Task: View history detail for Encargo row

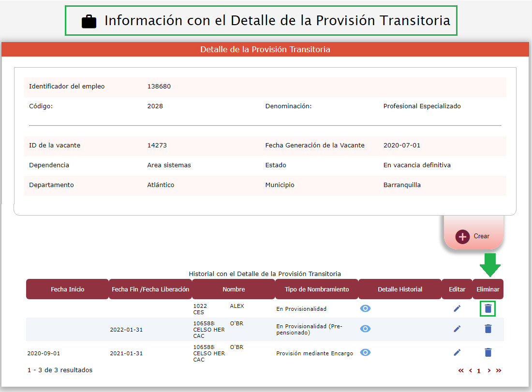Action: pos(366,352)
